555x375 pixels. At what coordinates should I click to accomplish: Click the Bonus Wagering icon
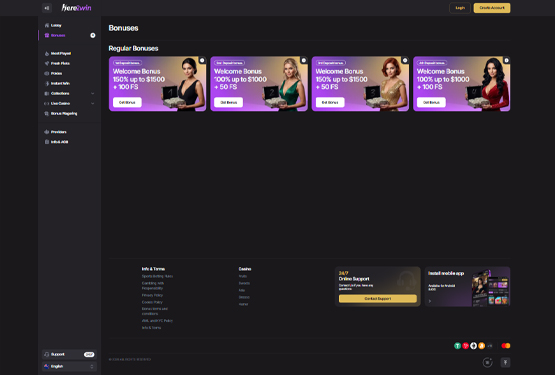pyautogui.click(x=47, y=113)
